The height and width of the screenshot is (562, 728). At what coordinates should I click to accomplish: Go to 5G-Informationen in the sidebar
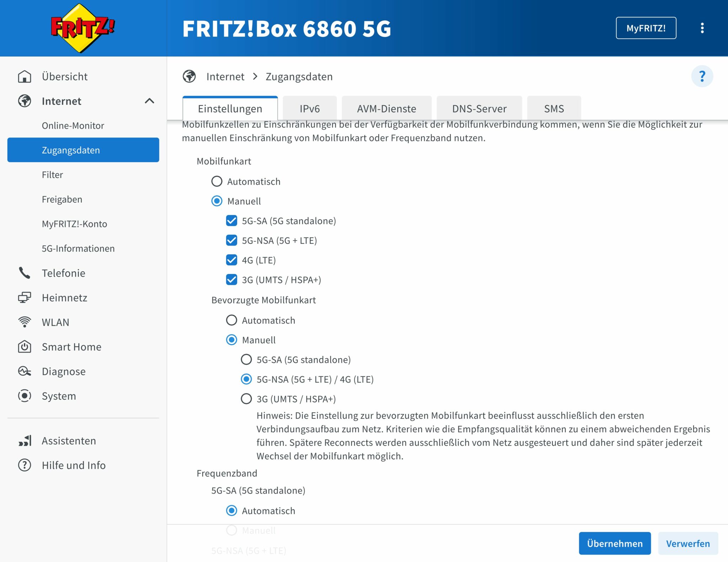coord(78,248)
